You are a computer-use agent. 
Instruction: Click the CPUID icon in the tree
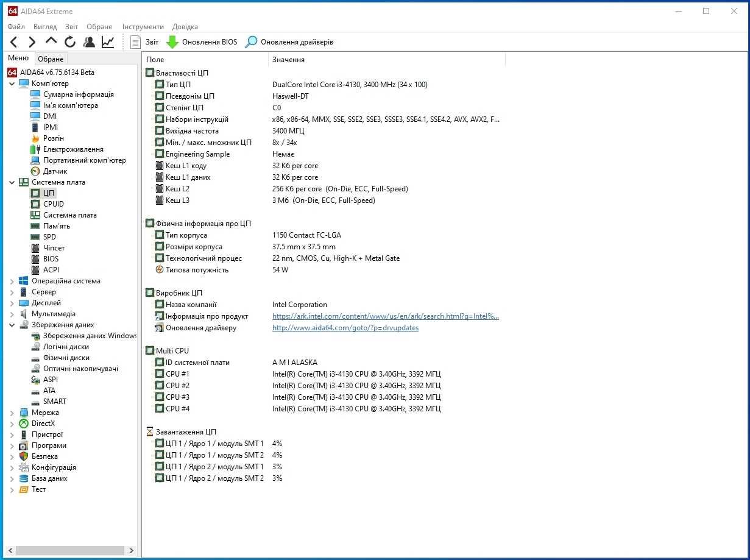[x=35, y=204]
